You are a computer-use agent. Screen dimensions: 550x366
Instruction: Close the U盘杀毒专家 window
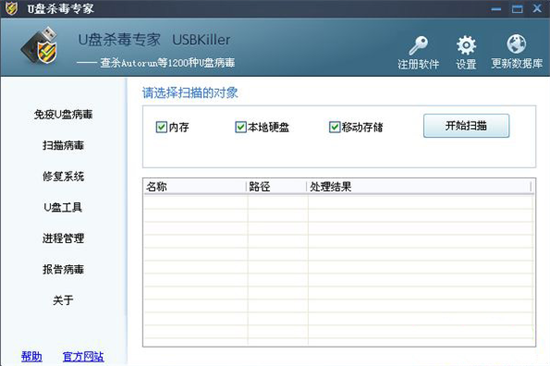pyautogui.click(x=537, y=8)
